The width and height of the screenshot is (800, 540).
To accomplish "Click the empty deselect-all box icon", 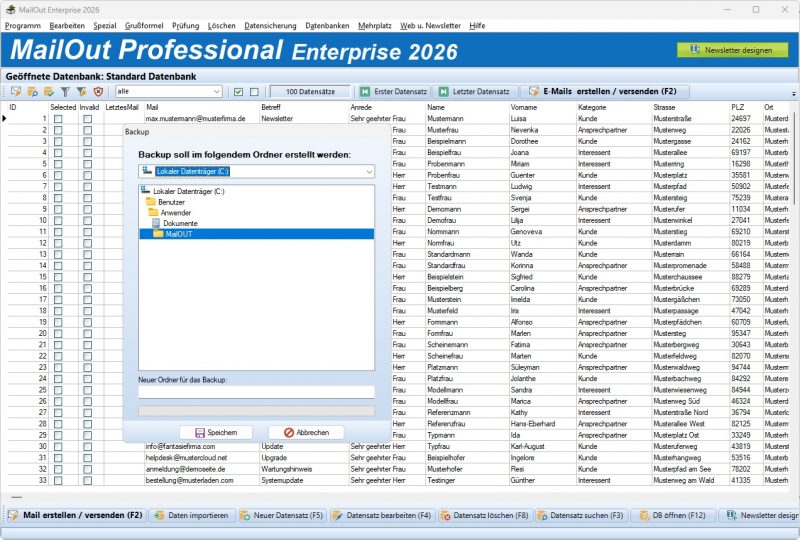I will pos(254,92).
